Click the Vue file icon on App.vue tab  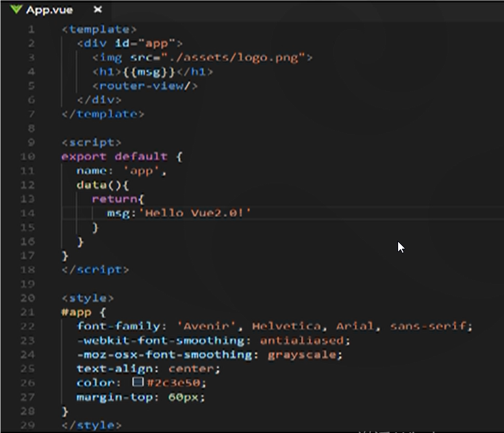pos(16,9)
